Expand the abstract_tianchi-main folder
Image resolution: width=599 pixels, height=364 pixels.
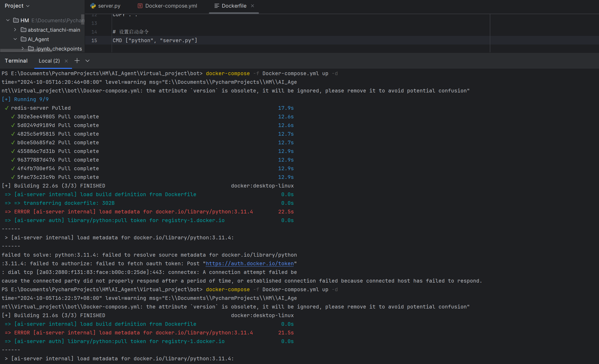(x=15, y=30)
